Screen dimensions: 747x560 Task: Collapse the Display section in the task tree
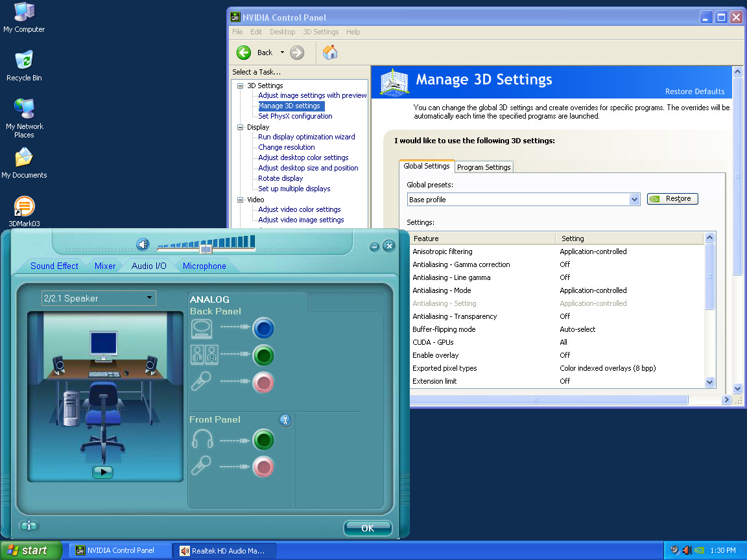(x=240, y=126)
